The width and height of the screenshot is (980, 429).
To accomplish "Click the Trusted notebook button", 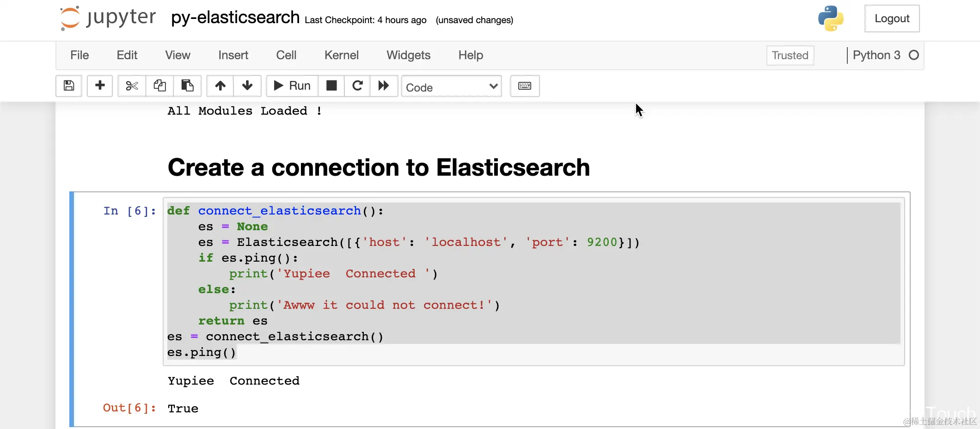I will click(x=790, y=55).
